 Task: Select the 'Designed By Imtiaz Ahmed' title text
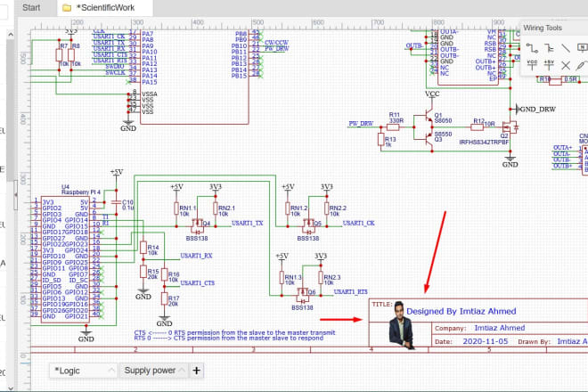(461, 311)
